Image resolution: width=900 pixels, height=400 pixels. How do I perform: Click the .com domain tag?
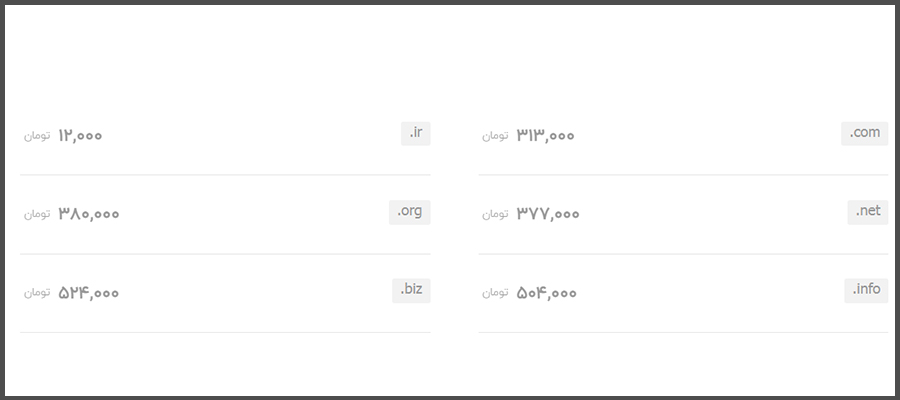click(x=864, y=133)
